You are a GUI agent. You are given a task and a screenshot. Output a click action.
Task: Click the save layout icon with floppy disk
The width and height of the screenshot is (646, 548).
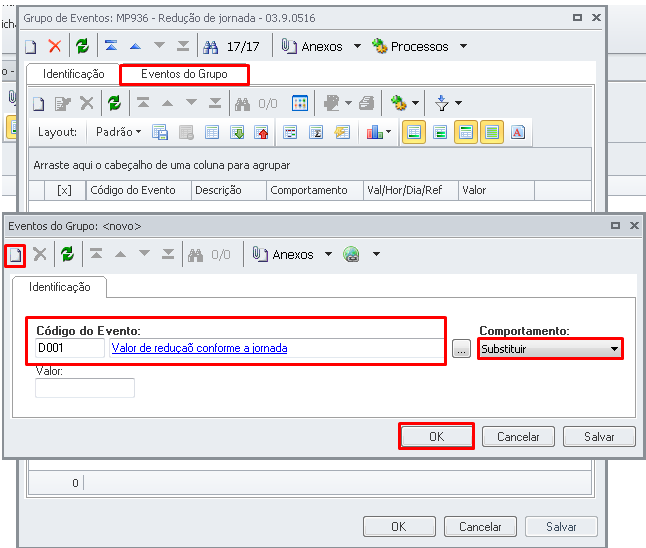point(160,132)
